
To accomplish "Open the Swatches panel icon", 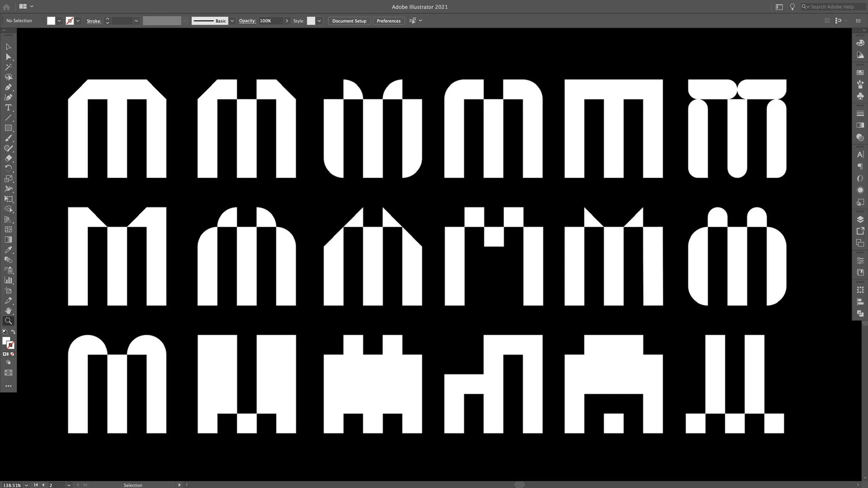I will (860, 72).
